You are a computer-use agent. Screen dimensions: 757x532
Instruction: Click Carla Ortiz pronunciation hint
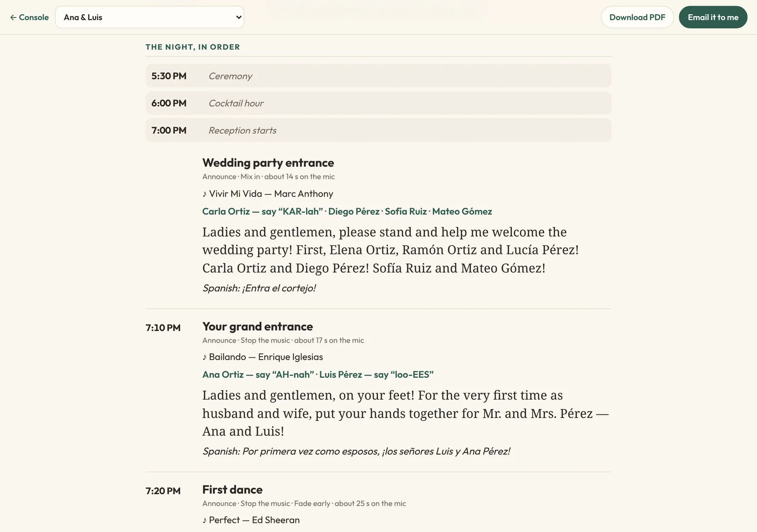tap(263, 211)
